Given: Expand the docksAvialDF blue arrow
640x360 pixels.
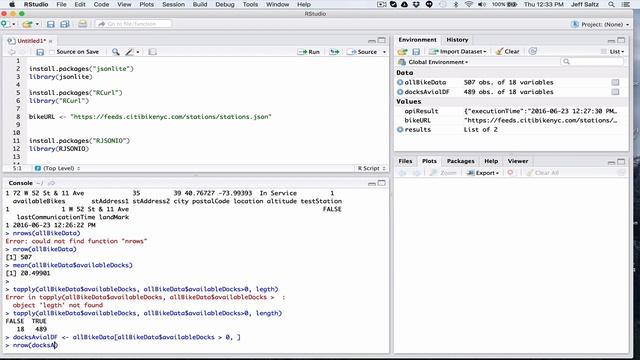Looking at the screenshot, I should (x=400, y=92).
